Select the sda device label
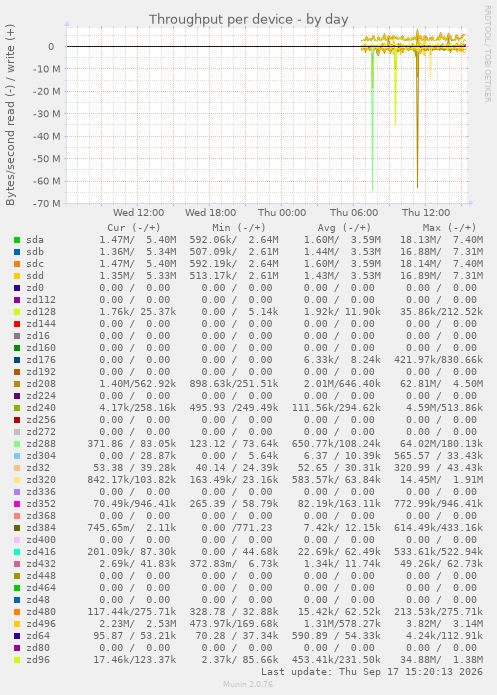The height and width of the screenshot is (695, 497). (x=35, y=240)
